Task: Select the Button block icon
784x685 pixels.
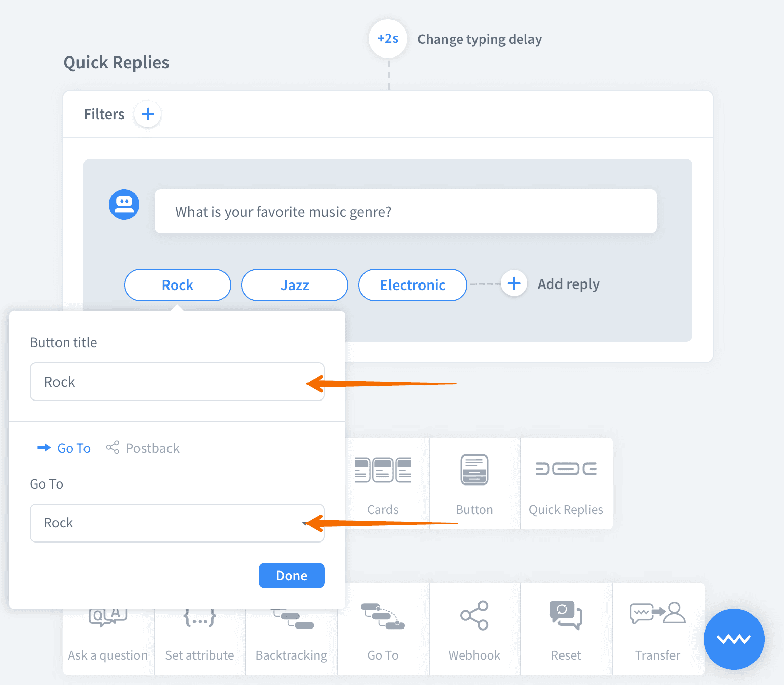Action: (474, 482)
